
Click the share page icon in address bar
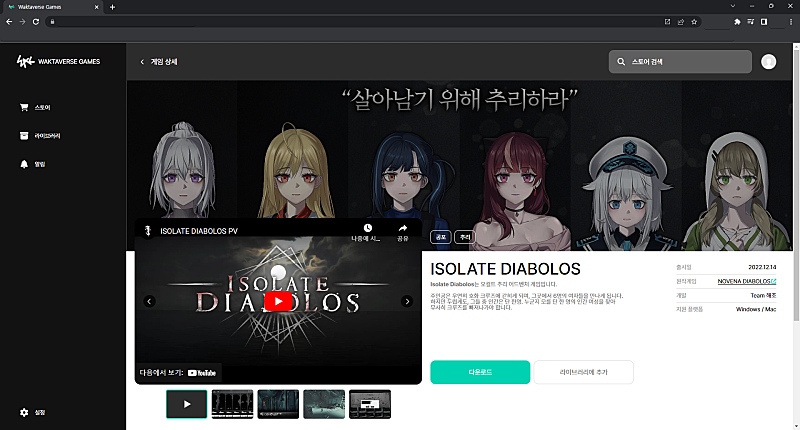(681, 21)
